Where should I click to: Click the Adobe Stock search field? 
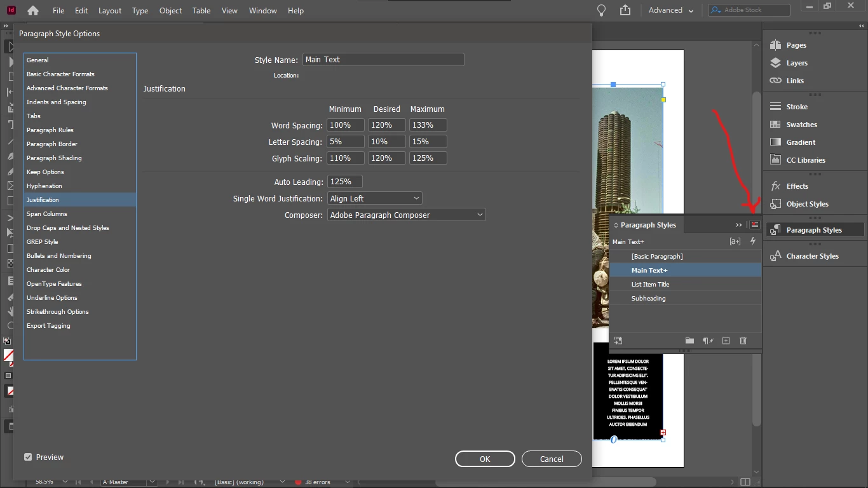750,10
